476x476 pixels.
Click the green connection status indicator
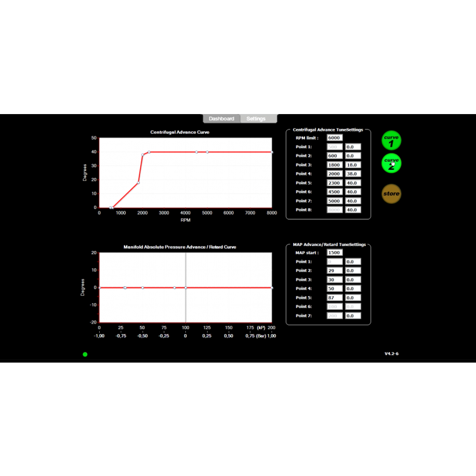point(85,355)
